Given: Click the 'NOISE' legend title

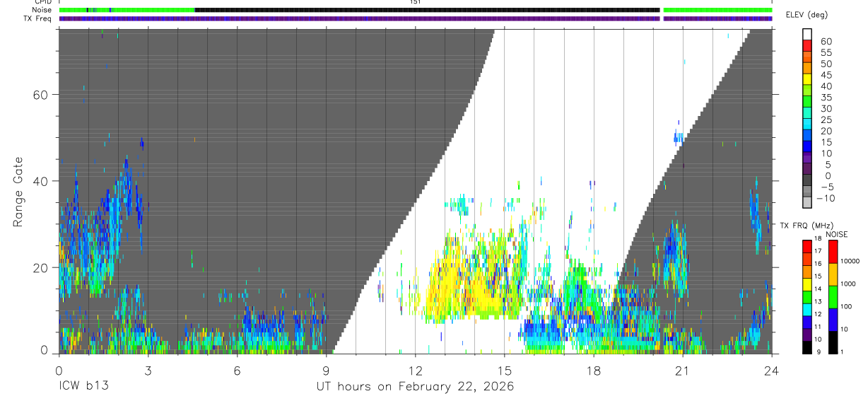Looking at the screenshot, I should (836, 234).
